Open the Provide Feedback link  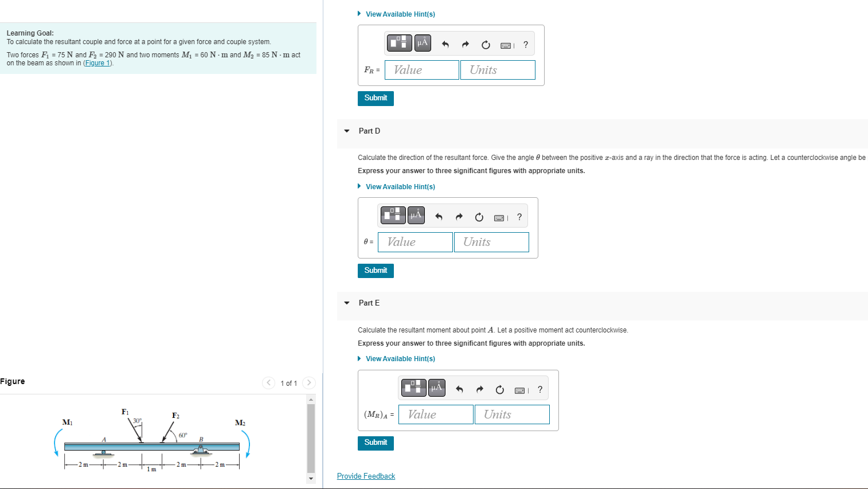(x=366, y=476)
